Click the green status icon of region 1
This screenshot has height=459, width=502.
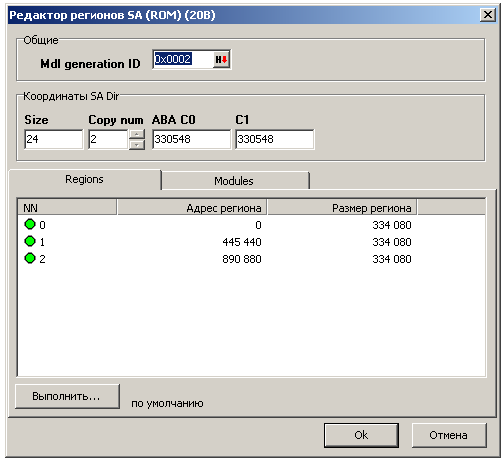[x=30, y=241]
